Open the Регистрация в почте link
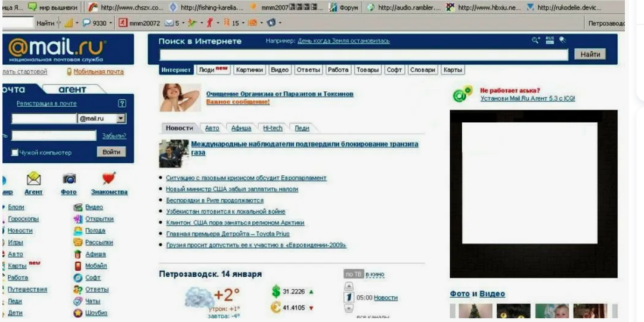This screenshot has width=644, height=322. (47, 104)
